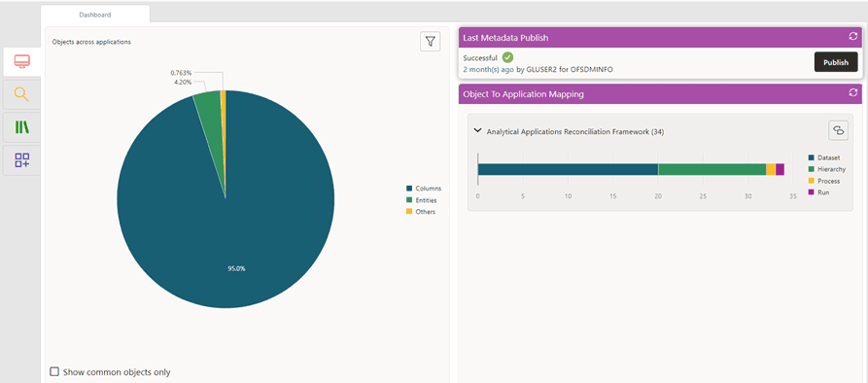Click the 95.0% label on pie
868x383 pixels.
click(x=236, y=268)
